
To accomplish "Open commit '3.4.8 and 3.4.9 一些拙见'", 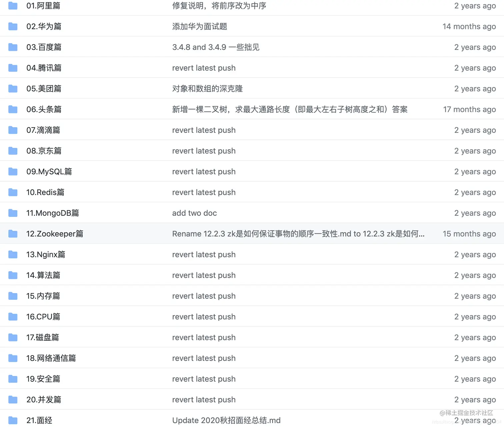I will [x=216, y=47].
